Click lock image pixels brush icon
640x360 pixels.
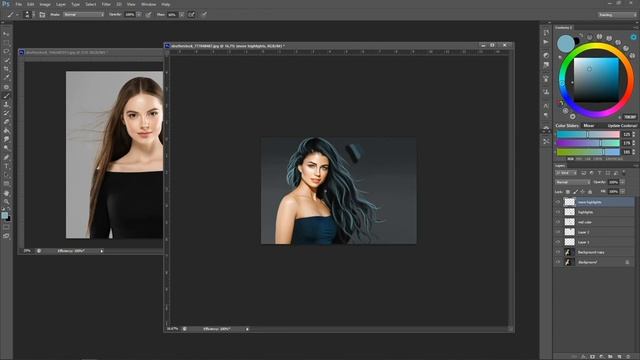point(576,192)
